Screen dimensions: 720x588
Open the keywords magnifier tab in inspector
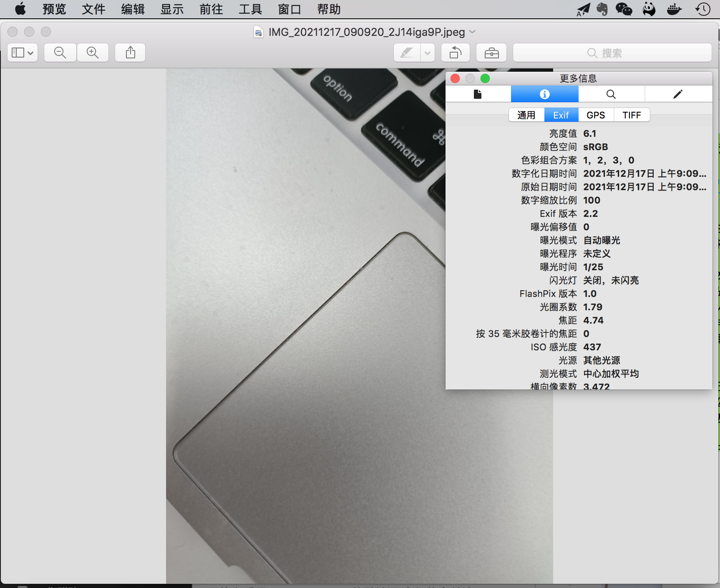point(611,94)
